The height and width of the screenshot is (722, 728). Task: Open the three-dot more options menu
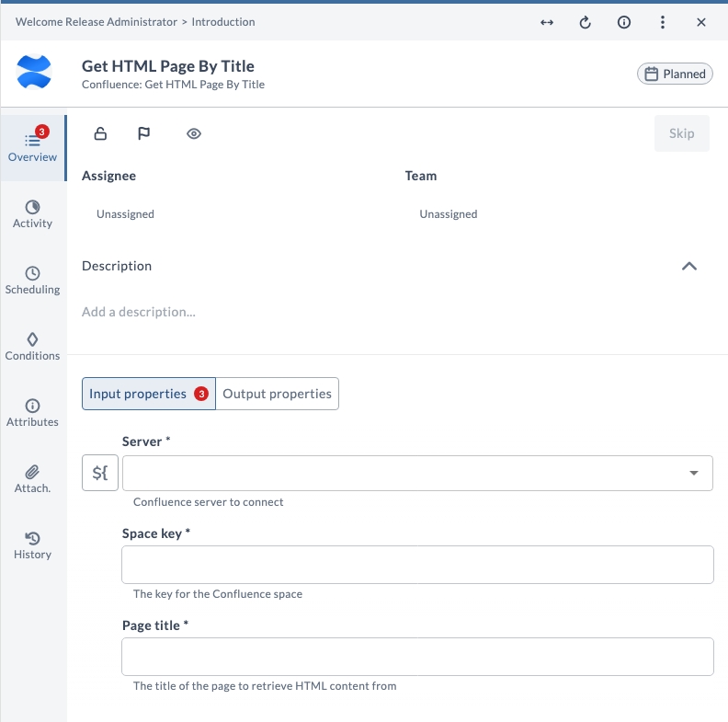pos(662,22)
